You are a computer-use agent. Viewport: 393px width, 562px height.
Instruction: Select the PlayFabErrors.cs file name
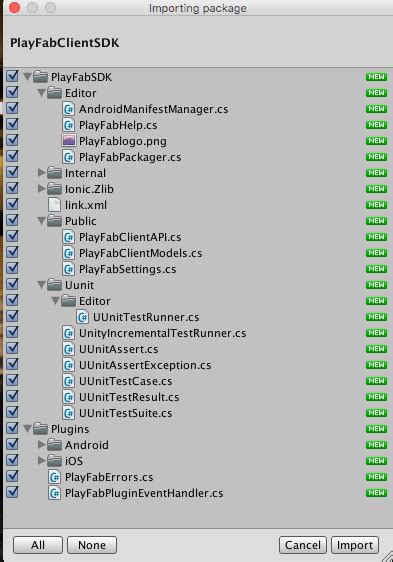click(x=109, y=477)
